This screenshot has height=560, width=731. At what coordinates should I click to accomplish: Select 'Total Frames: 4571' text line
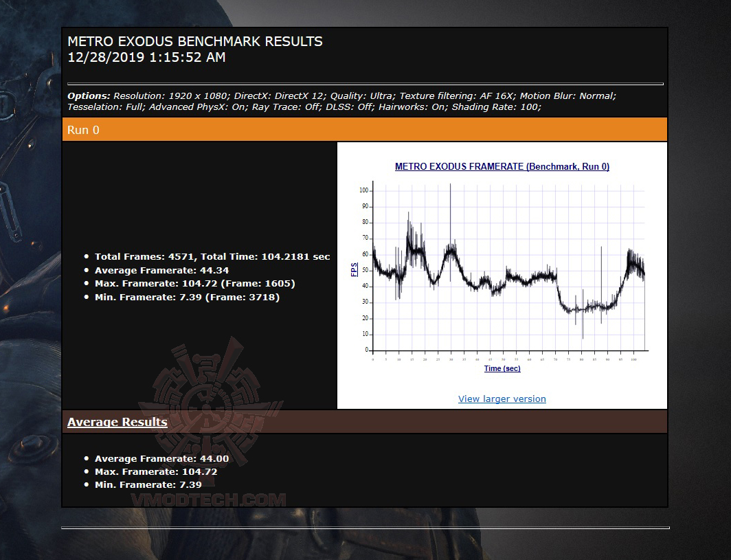pyautogui.click(x=212, y=256)
